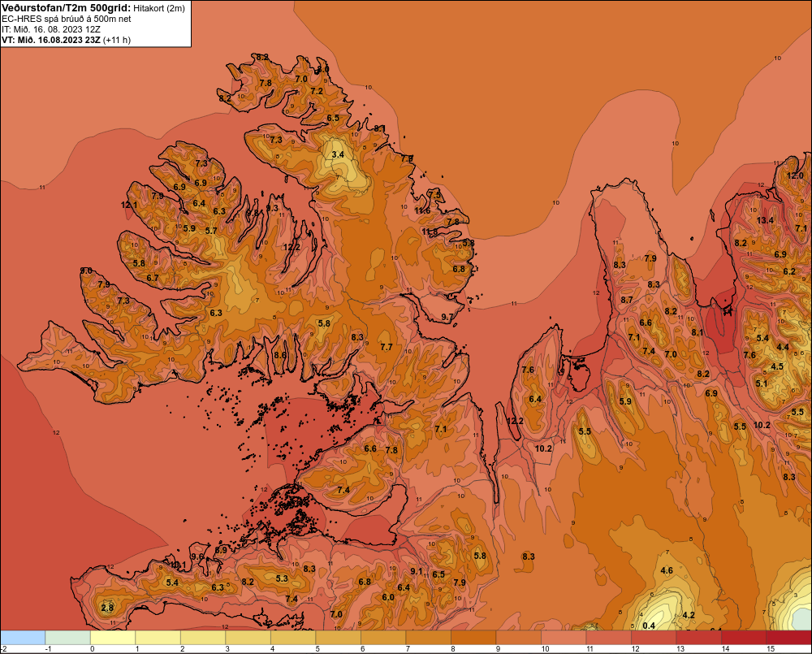This screenshot has height=654, width=812.
Task: Click the '6.7' temperature value on the map
Action: tap(153, 278)
